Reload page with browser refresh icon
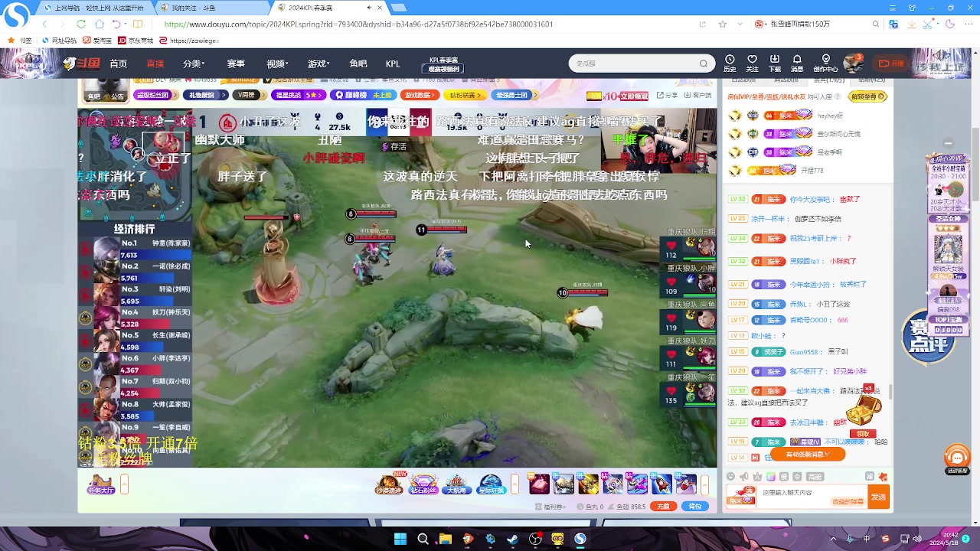This screenshot has width=980, height=551. [81, 24]
